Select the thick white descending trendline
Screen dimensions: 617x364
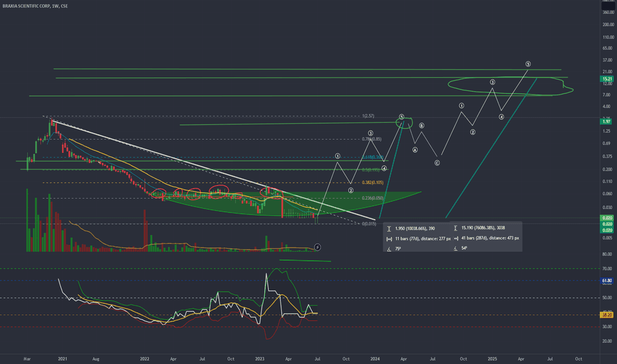point(213,169)
